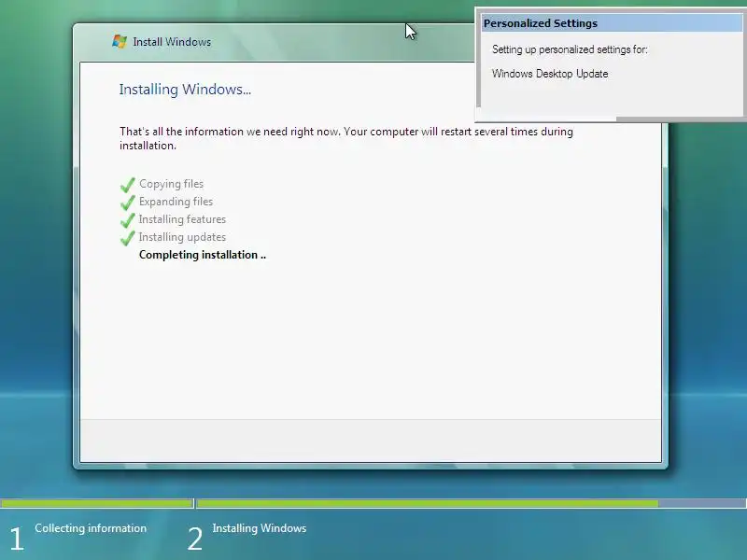The width and height of the screenshot is (747, 560).
Task: Click the 'Install Windows' title text
Action: (172, 42)
